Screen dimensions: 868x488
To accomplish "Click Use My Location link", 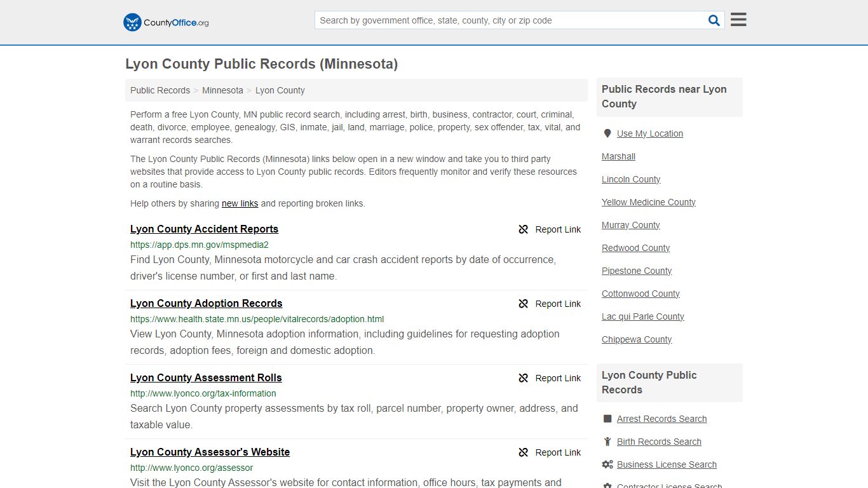I will click(650, 133).
